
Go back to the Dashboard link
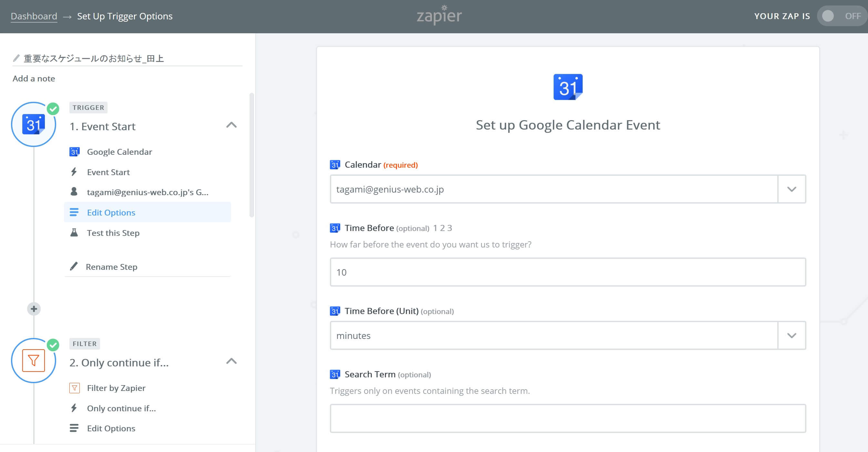[34, 16]
